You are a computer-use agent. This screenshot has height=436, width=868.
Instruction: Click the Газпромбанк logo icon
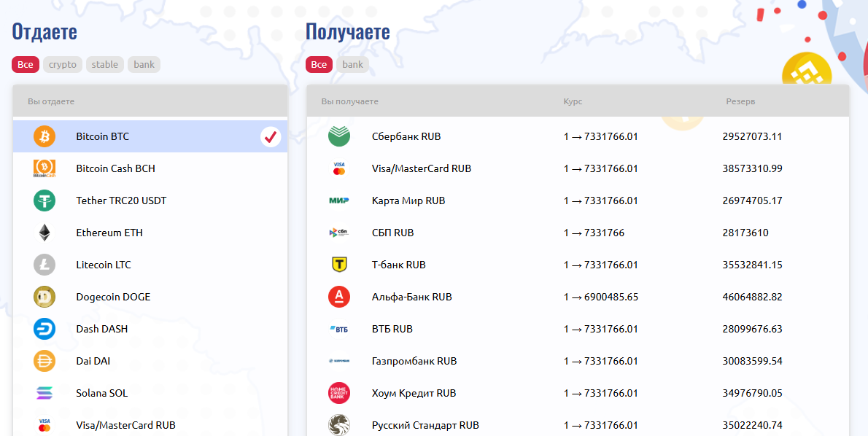click(x=338, y=361)
